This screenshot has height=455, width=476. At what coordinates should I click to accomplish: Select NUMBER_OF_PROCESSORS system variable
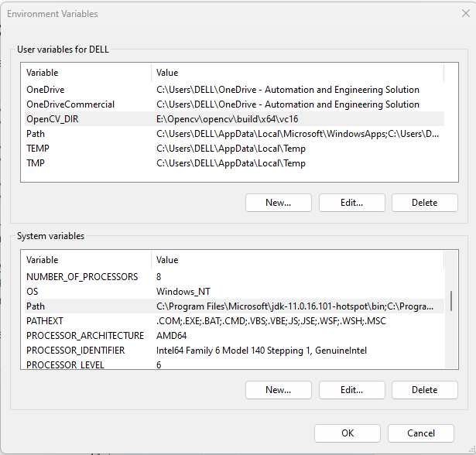[x=82, y=277]
